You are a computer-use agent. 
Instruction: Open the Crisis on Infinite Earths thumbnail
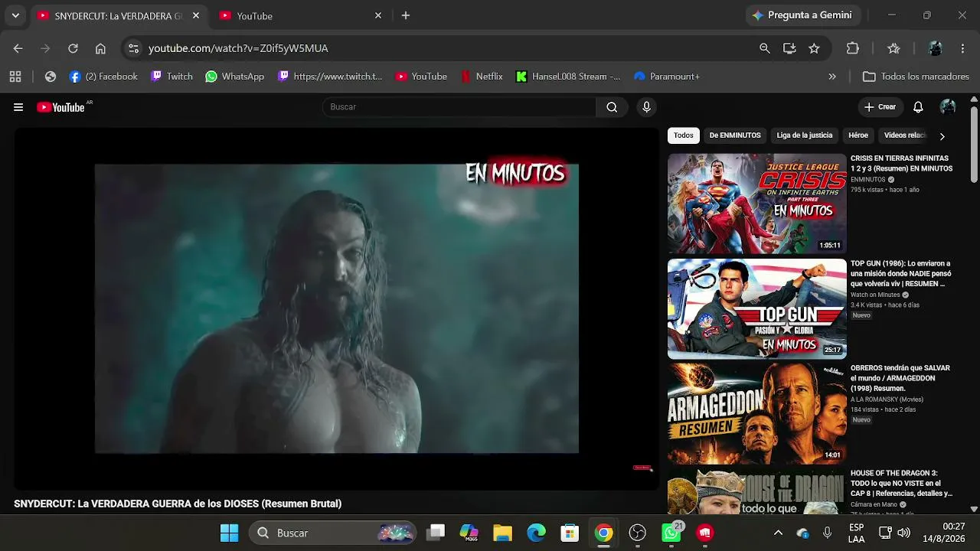point(757,204)
